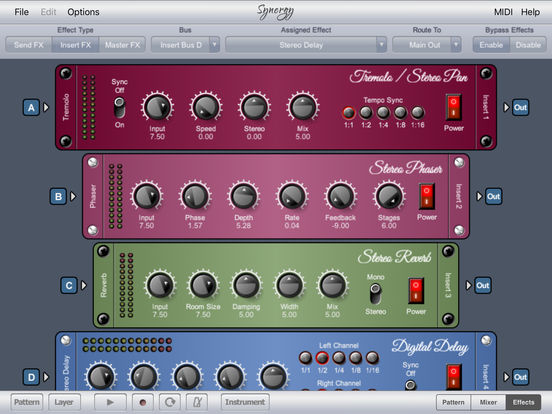Click the Reverb Mix knob
The image size is (552, 414).
(332, 286)
